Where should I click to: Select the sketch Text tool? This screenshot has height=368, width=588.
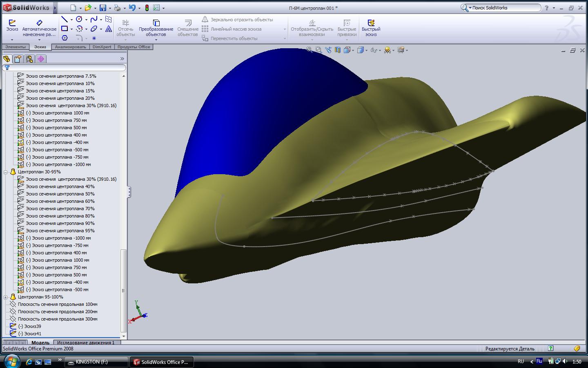(x=109, y=29)
